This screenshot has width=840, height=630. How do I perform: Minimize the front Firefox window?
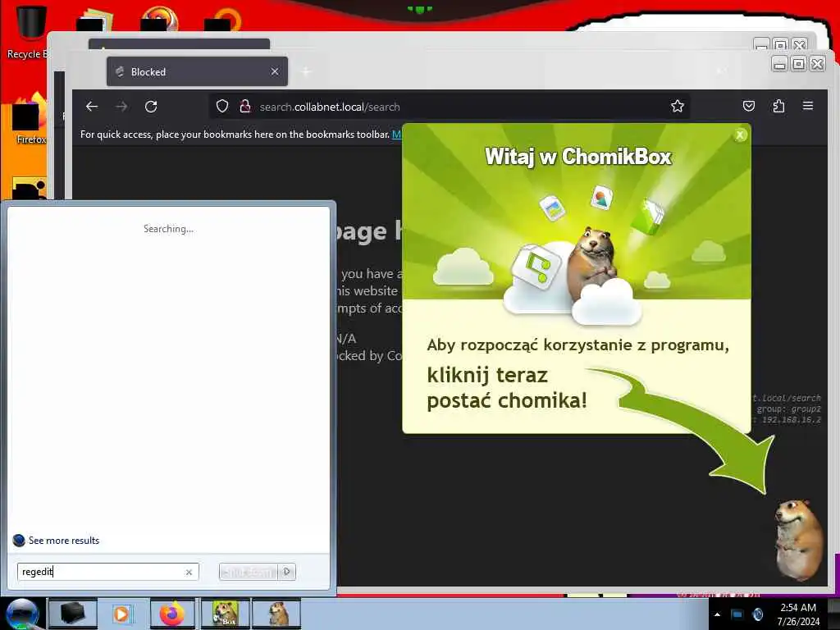click(x=780, y=64)
